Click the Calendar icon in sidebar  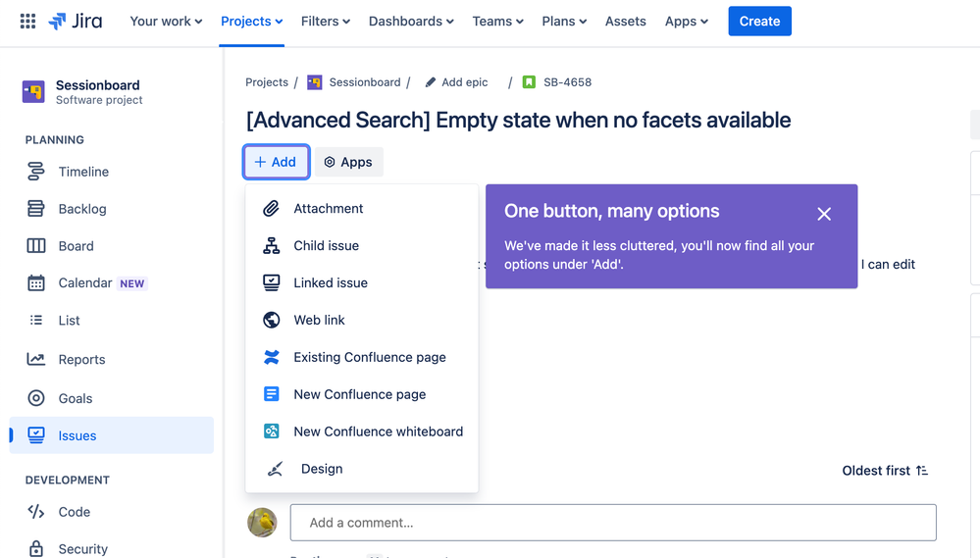(x=35, y=283)
